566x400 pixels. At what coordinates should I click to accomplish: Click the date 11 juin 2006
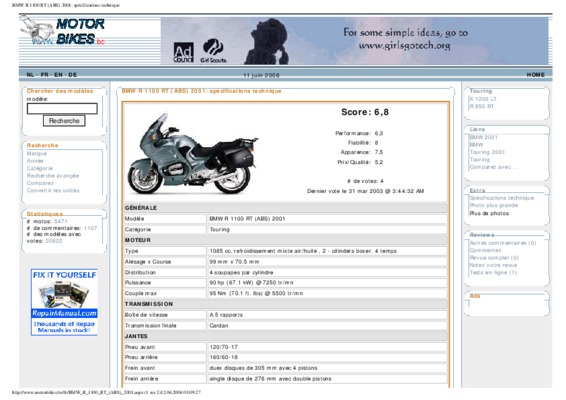[x=261, y=75]
